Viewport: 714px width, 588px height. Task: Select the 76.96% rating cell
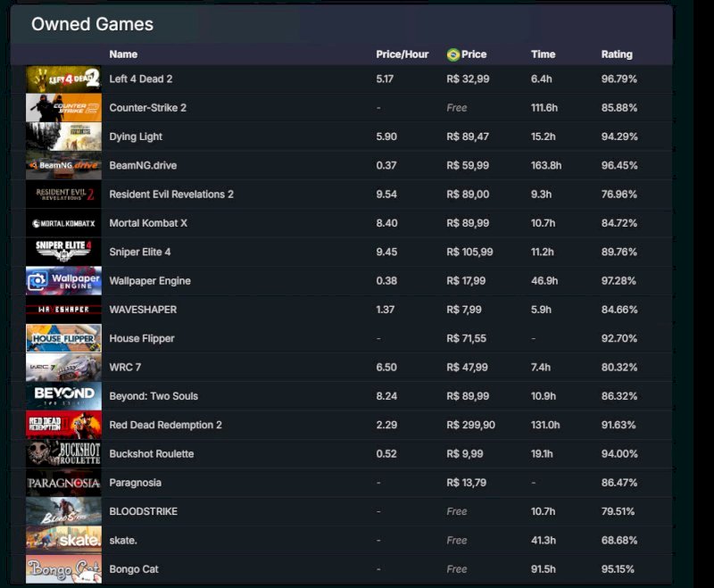pyautogui.click(x=619, y=195)
